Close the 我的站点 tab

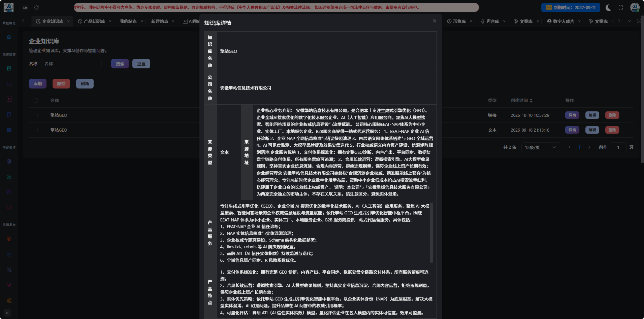[142, 21]
